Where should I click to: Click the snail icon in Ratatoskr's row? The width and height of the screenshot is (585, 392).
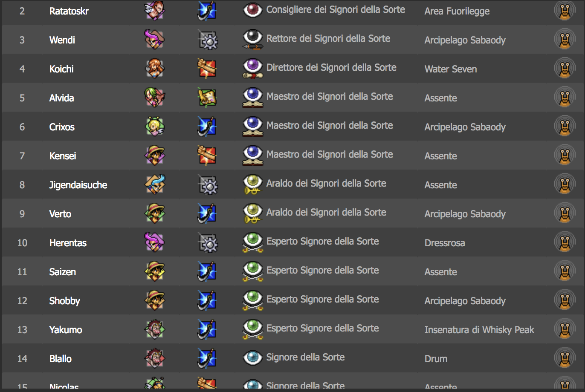click(x=565, y=11)
